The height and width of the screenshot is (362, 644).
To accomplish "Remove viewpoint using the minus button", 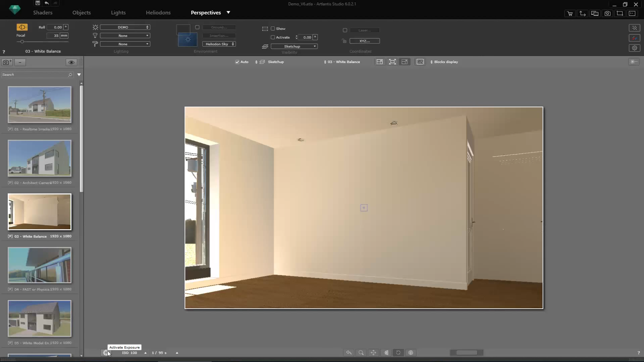I will click(x=20, y=62).
